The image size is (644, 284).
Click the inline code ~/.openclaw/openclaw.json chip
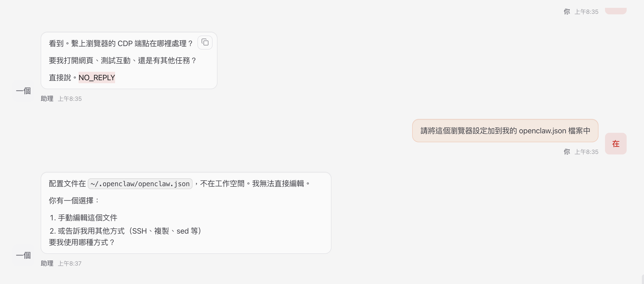(x=140, y=184)
